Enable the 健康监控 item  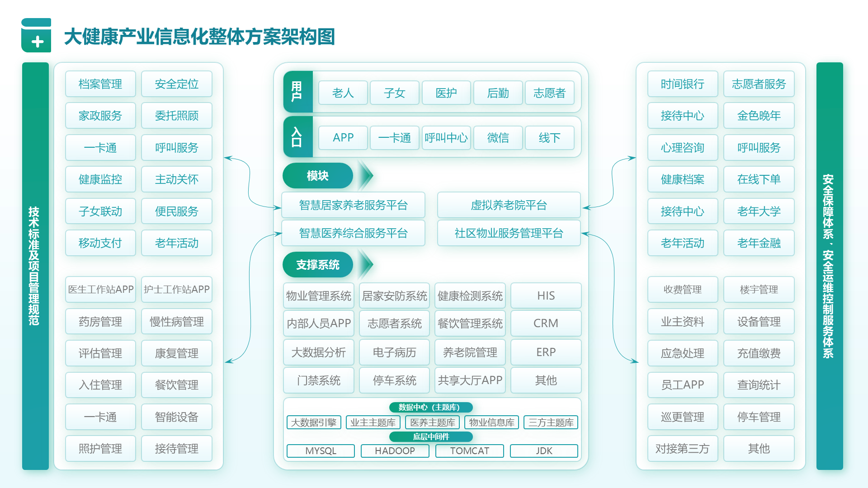point(100,179)
